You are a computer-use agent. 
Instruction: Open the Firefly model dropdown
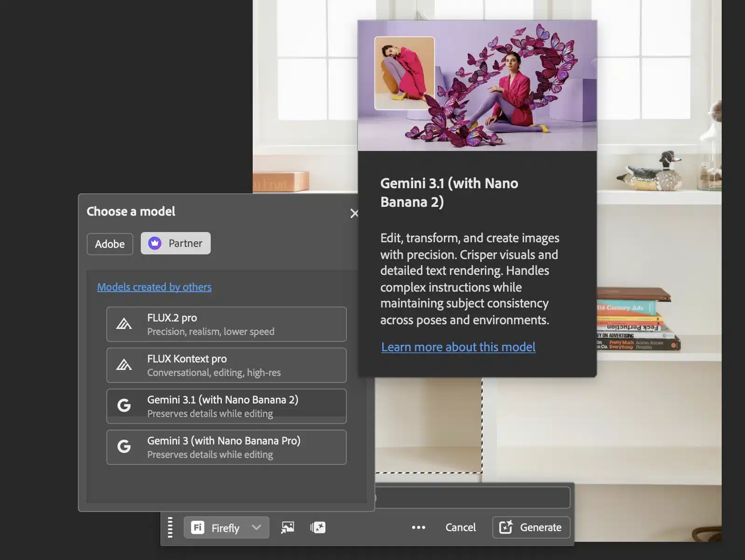click(227, 527)
